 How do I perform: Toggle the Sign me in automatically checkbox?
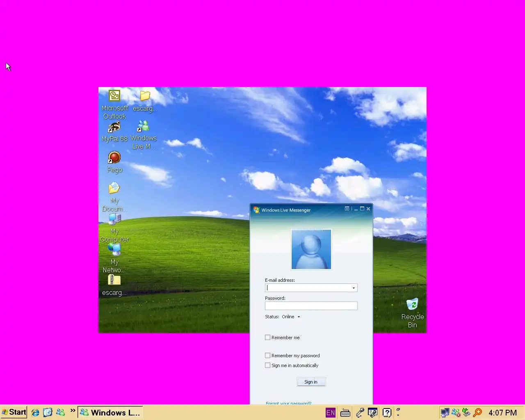268,365
